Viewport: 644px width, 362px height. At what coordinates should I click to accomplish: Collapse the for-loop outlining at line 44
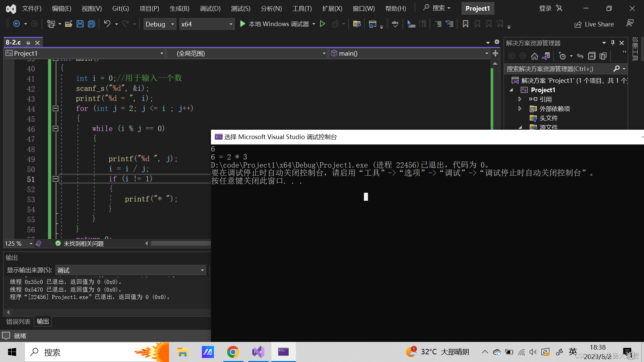(56, 108)
